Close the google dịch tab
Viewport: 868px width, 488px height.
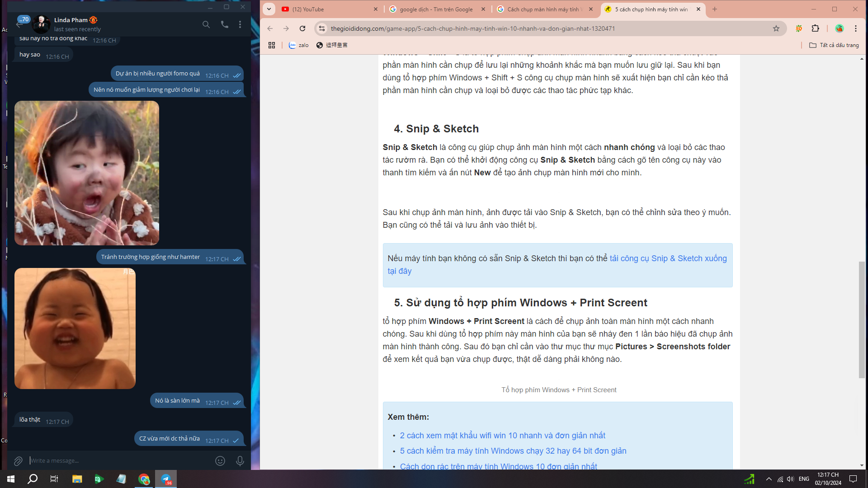tap(483, 9)
